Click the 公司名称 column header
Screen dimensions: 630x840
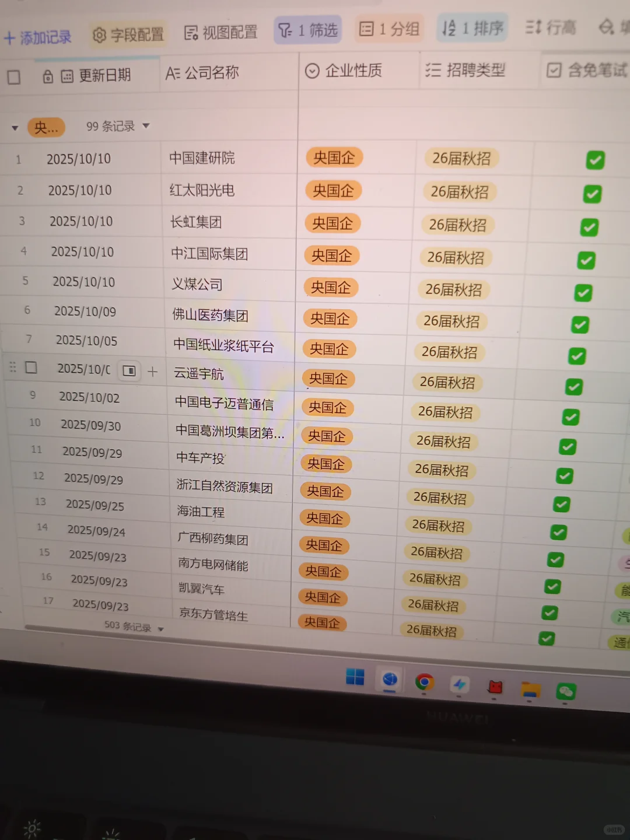(229, 73)
